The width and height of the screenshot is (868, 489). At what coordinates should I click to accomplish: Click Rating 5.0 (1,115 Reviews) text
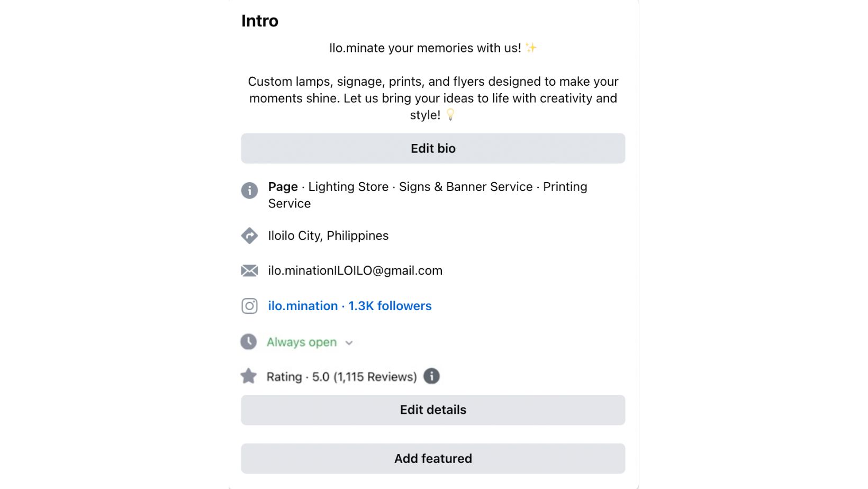[342, 377]
